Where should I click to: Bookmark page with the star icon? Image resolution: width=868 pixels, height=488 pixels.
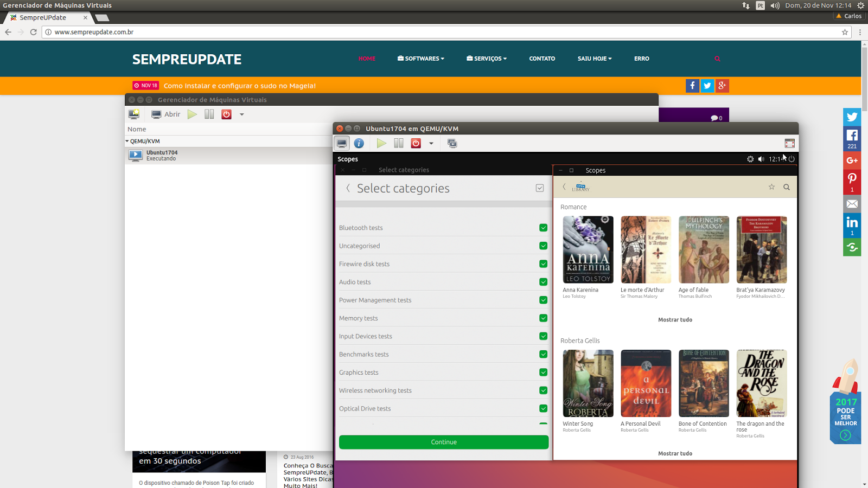[x=845, y=32]
